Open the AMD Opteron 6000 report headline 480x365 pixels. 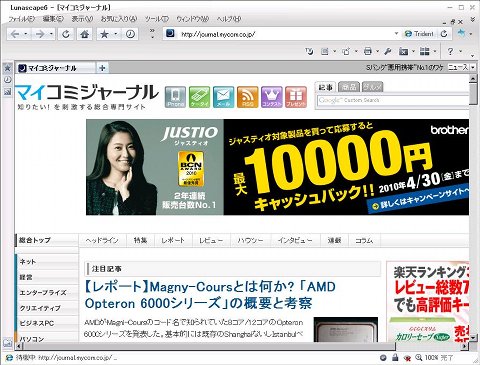(x=210, y=295)
